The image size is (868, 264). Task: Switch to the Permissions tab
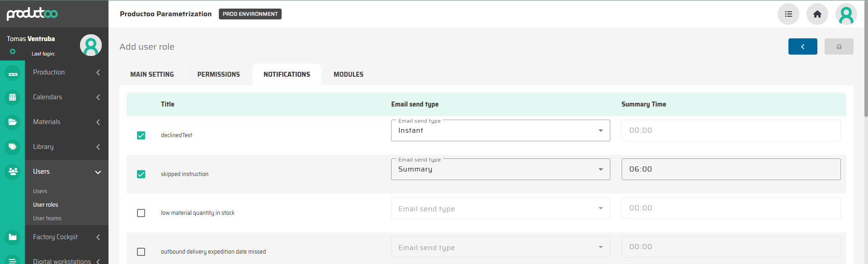coord(218,74)
